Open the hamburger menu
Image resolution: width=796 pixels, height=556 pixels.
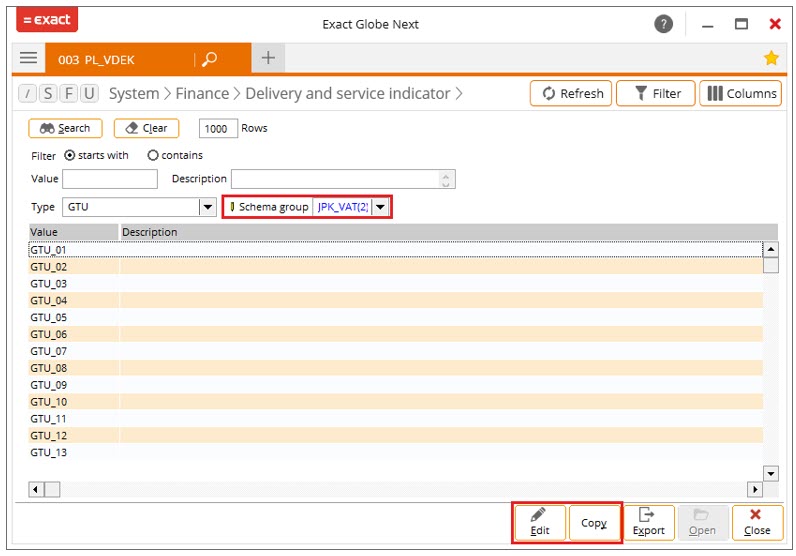(28, 58)
